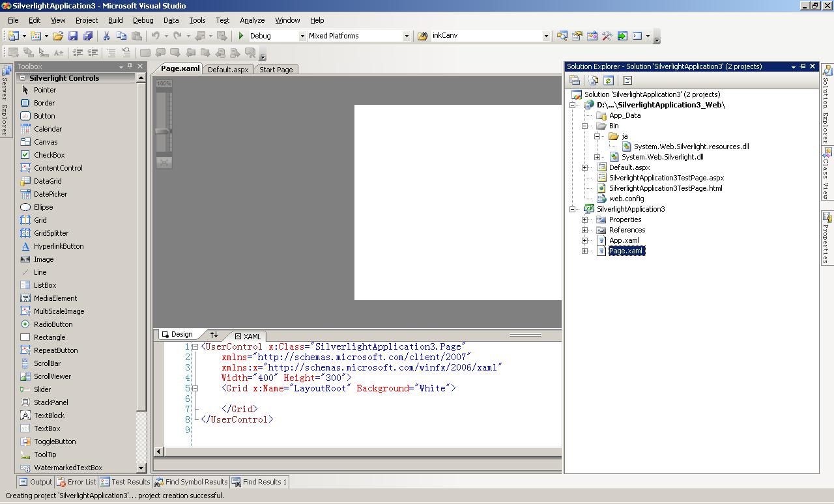Open the Find Symbol Results tab

[191, 482]
